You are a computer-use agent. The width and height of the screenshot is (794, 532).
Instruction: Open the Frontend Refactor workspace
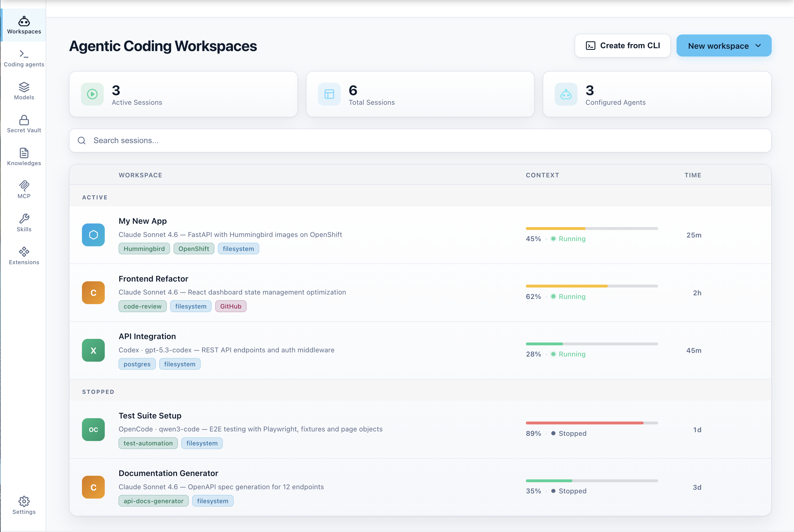tap(420, 292)
